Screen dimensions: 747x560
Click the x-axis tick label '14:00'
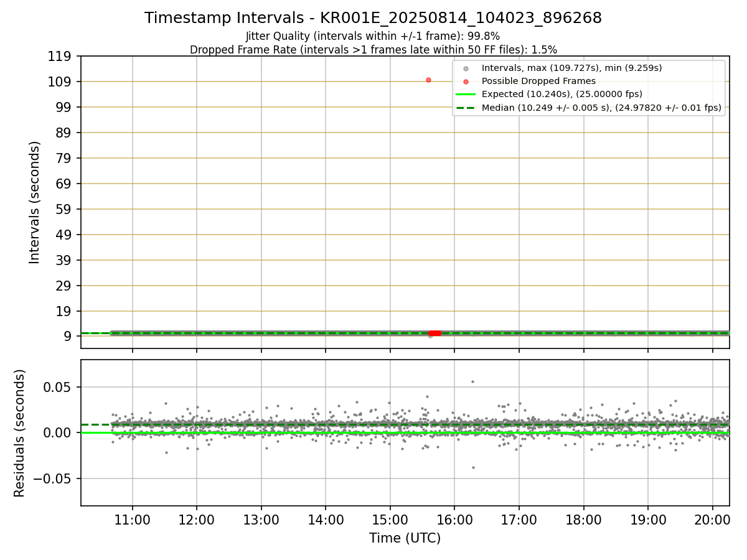pos(326,519)
